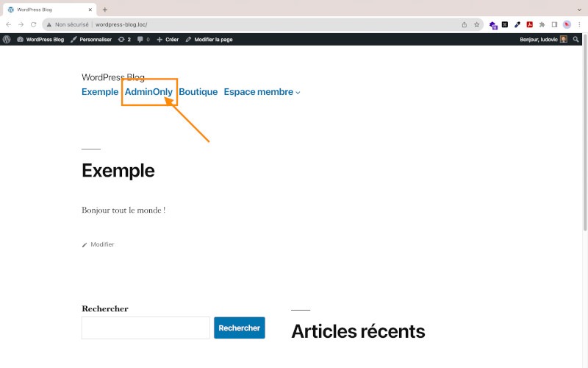
Task: Open the Chrome three-dot menu
Action: tap(579, 24)
